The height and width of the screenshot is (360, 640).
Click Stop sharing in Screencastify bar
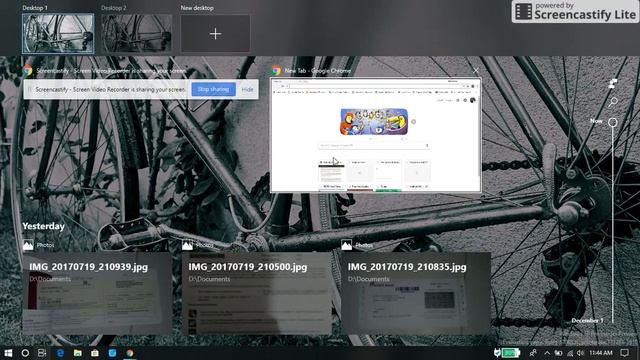coord(213,89)
